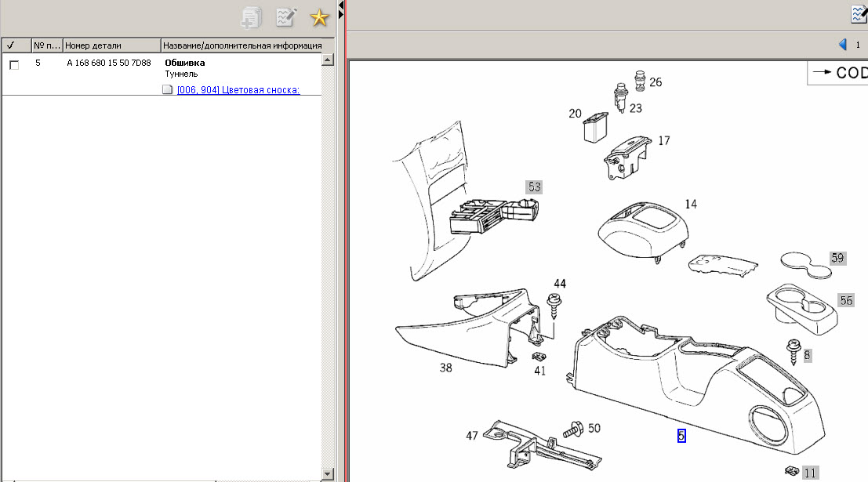Go to previous image with blue arrow
The image size is (868, 482).
843,45
